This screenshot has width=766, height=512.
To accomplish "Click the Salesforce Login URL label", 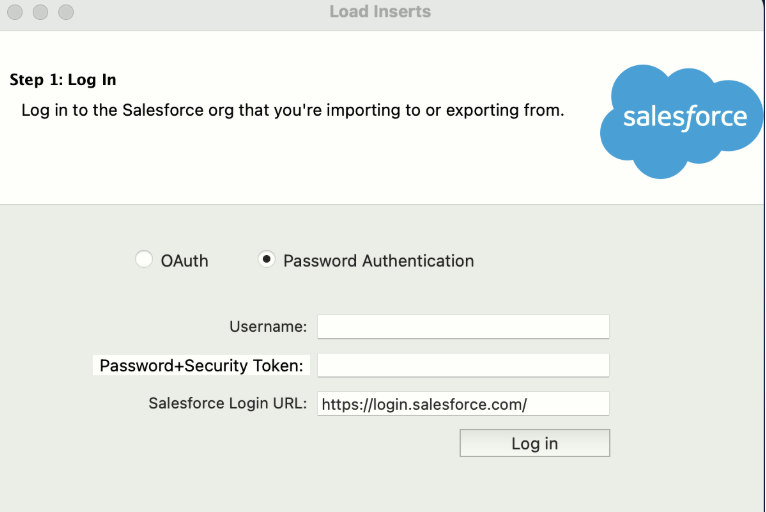I will click(x=228, y=403).
